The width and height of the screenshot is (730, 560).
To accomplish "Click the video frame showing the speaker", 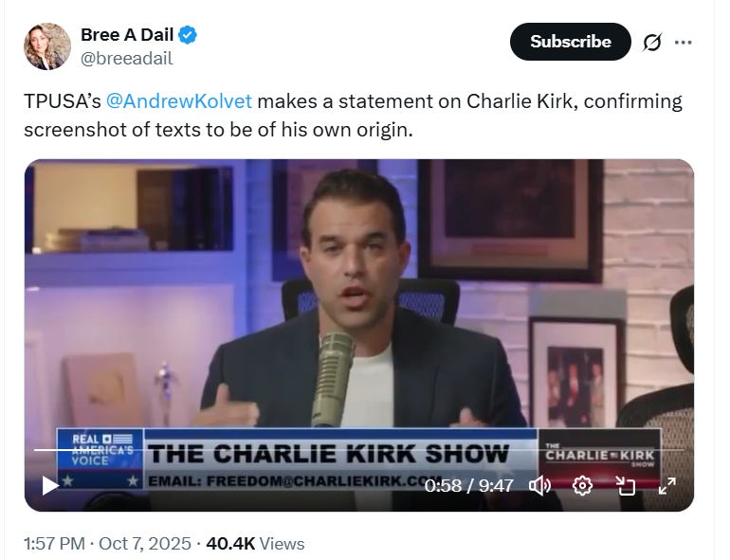I will click(359, 298).
